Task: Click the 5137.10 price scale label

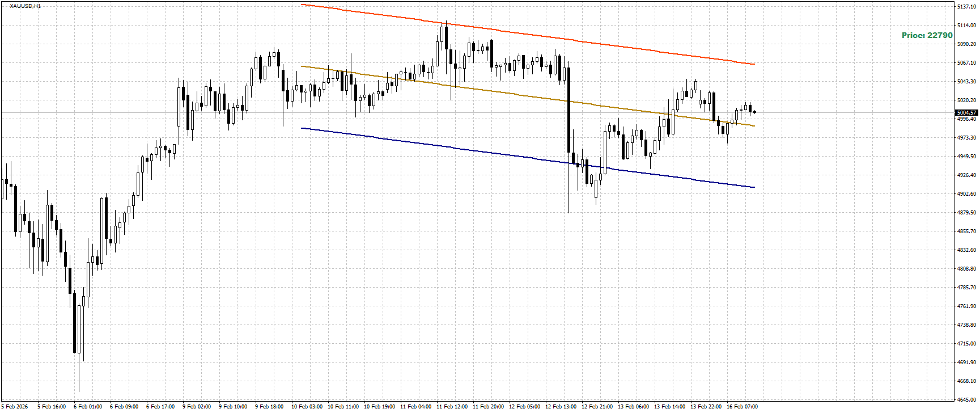Action: click(x=966, y=7)
